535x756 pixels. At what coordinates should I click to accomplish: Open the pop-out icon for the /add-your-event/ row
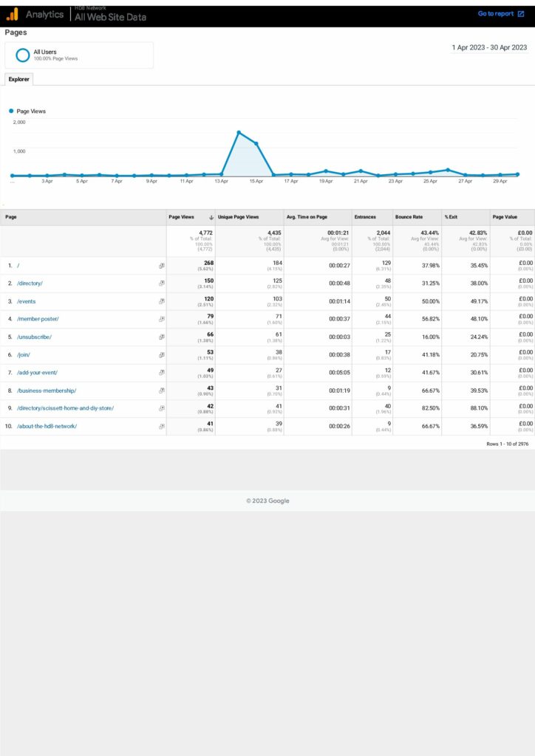click(162, 373)
